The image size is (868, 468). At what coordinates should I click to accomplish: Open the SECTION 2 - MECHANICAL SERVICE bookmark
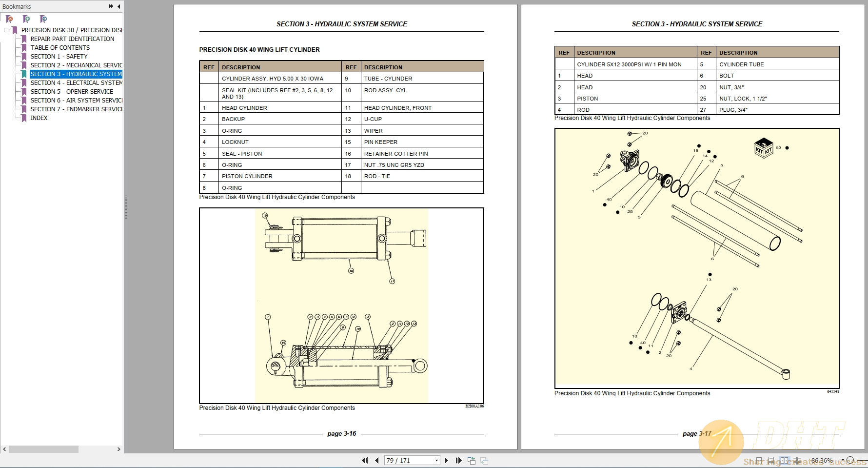coord(76,65)
